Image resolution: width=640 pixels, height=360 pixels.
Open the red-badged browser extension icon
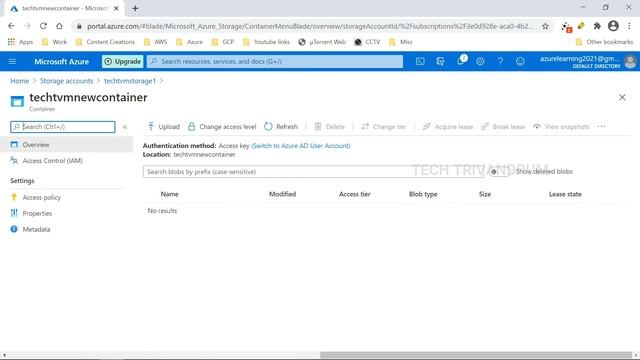(x=566, y=27)
